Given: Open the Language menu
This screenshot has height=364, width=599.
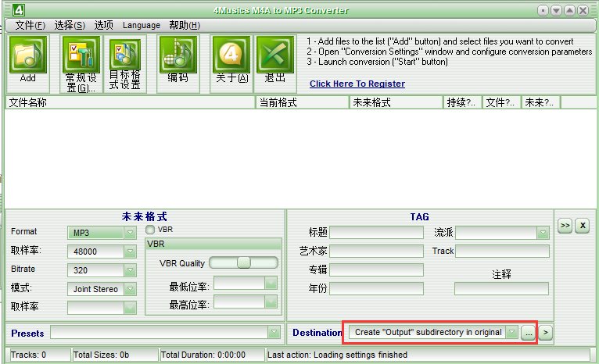Looking at the screenshot, I should point(142,25).
